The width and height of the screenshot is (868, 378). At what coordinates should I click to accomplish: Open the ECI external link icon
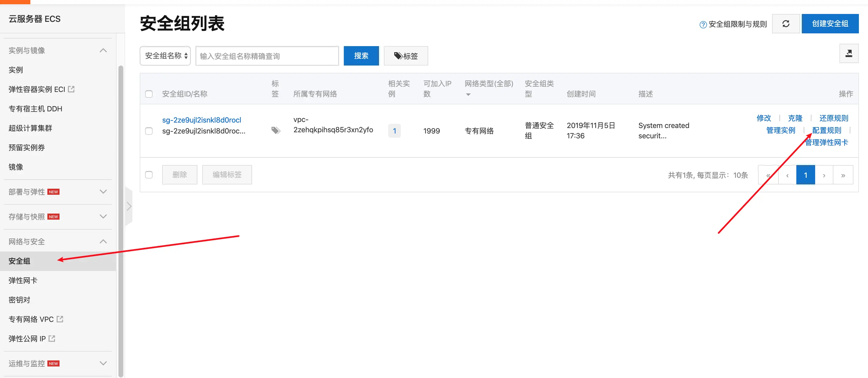(71, 89)
